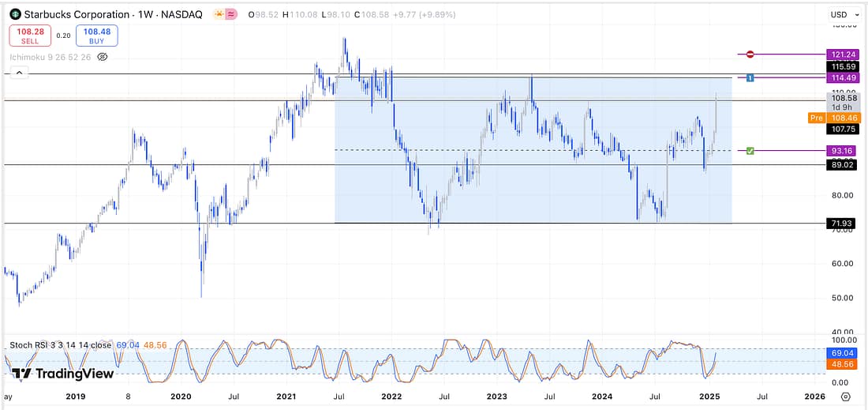Click the blue marker on 114.49 line
This screenshot has width=868, height=410.
pos(750,77)
